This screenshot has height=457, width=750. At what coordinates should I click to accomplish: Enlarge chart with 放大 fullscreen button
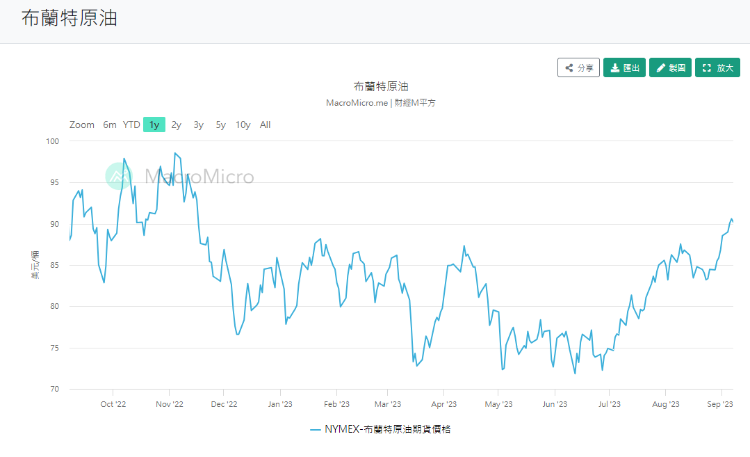click(x=717, y=68)
